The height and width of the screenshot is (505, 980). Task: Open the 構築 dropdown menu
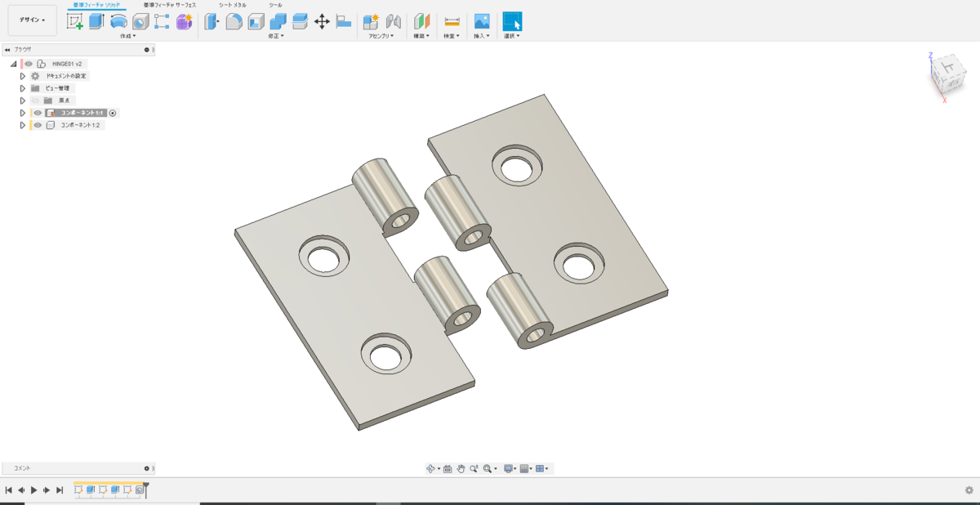(x=421, y=36)
